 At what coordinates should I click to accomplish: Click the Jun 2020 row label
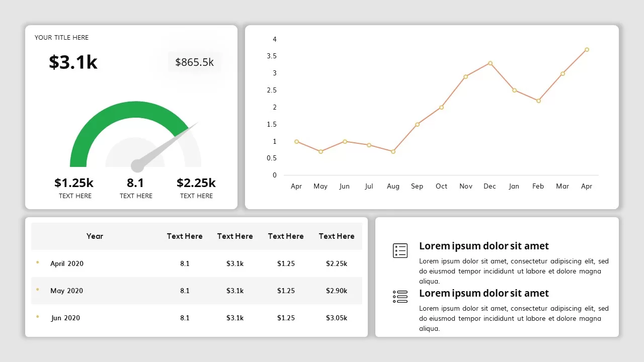coord(66,318)
